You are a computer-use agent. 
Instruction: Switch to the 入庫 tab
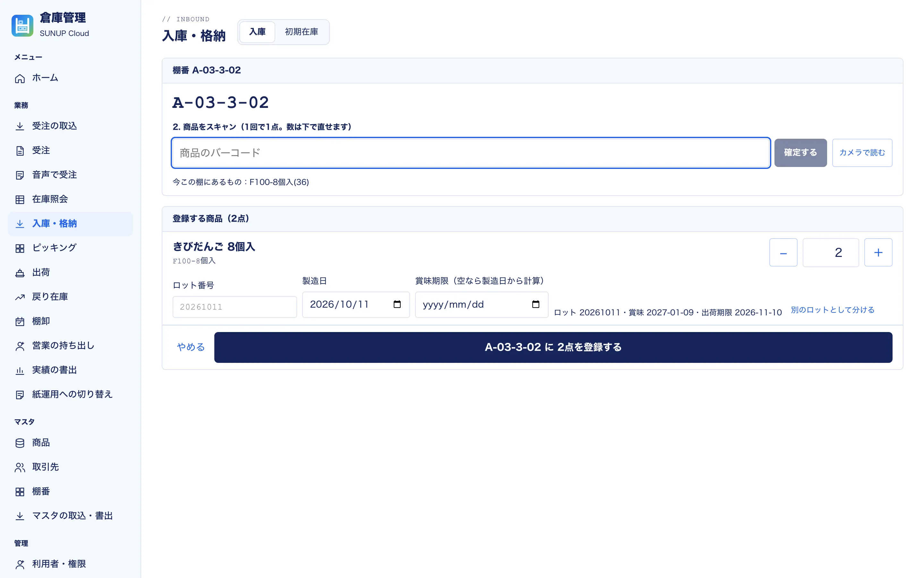pyautogui.click(x=257, y=32)
